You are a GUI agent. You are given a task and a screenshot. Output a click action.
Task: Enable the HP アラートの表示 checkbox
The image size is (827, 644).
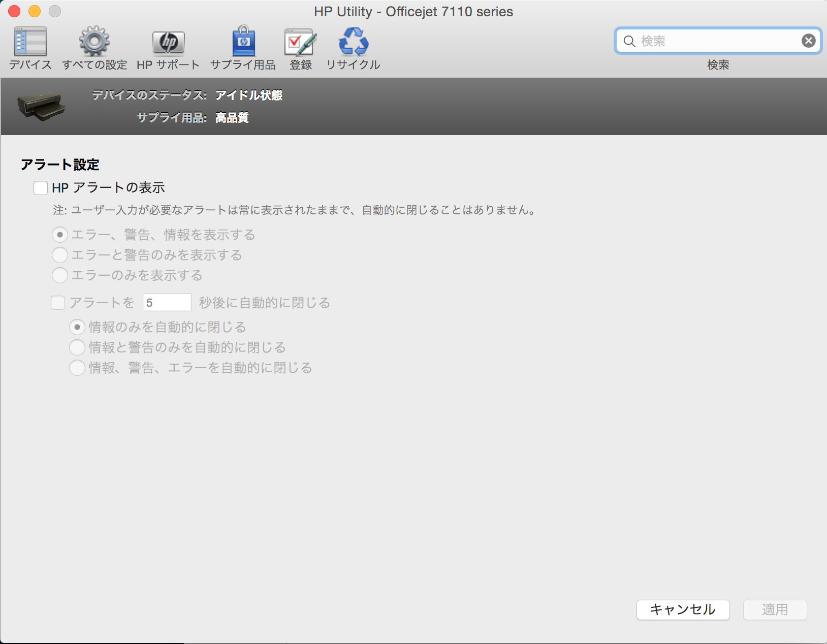pos(41,188)
